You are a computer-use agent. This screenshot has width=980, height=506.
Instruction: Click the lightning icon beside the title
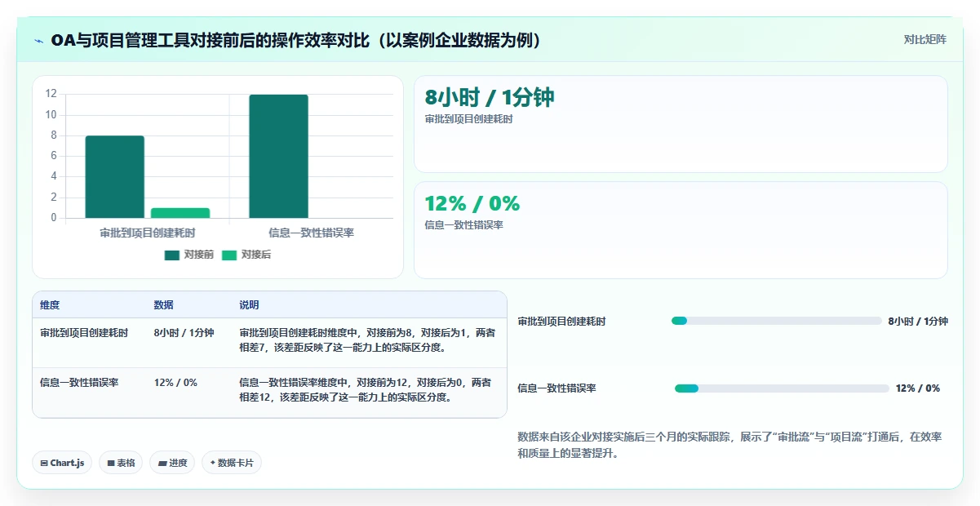pos(38,40)
